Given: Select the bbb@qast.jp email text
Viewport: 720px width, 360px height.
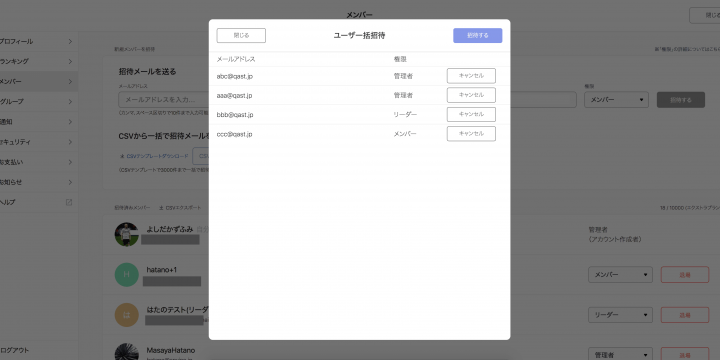Looking at the screenshot, I should click(235, 115).
